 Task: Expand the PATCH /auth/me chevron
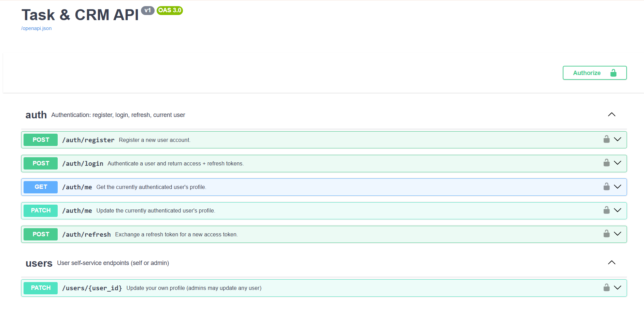tap(617, 210)
